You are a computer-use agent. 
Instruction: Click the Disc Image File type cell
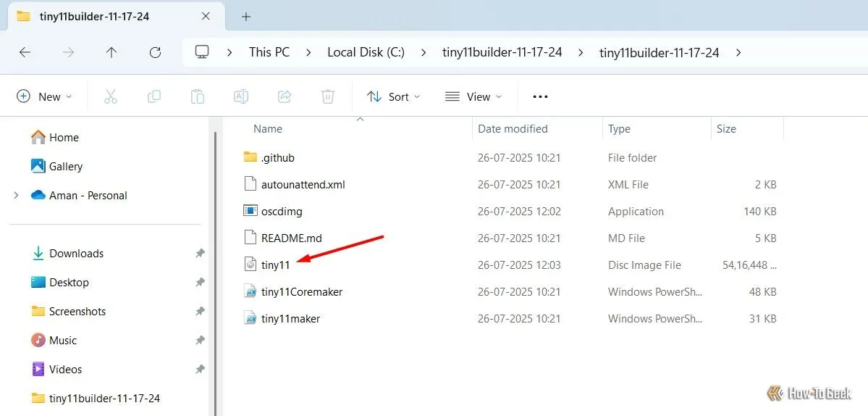tap(644, 265)
